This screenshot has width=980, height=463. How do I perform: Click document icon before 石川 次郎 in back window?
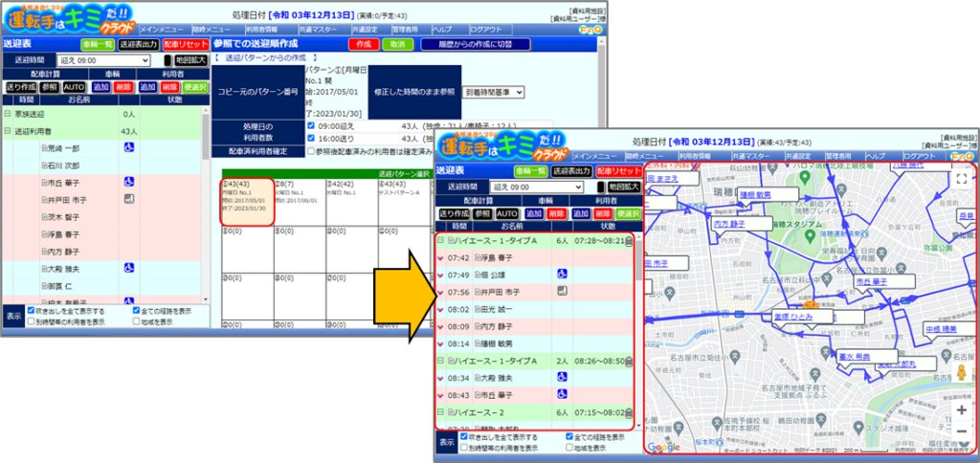44,165
